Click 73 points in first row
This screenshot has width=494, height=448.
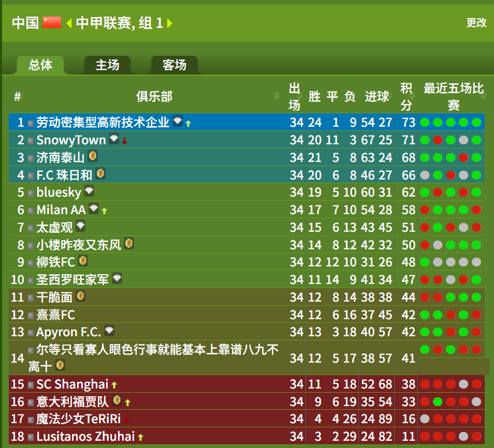(409, 122)
